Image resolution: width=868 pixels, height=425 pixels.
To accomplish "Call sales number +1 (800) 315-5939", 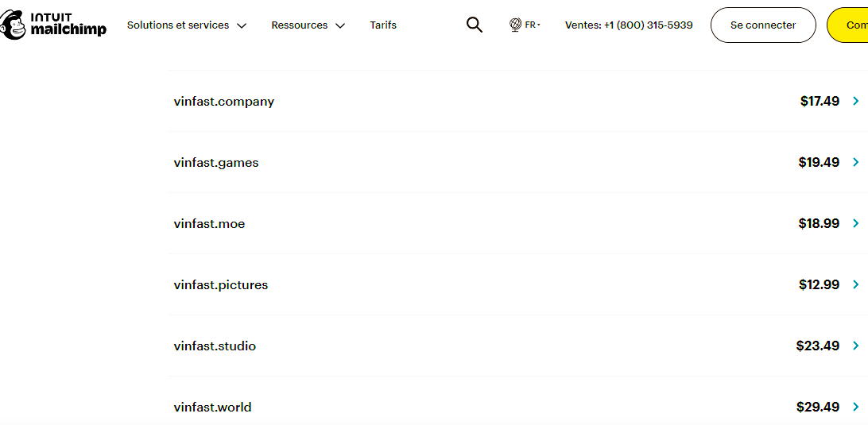I will click(629, 25).
